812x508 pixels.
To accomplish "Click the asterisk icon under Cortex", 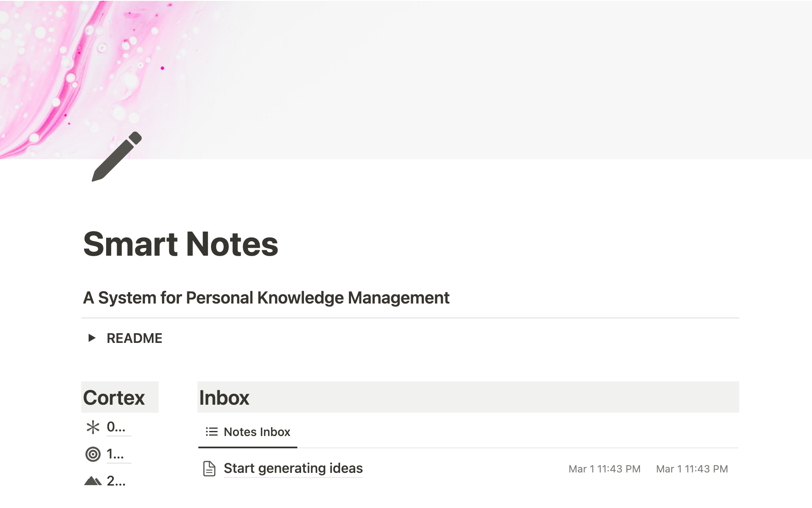I will pos(93,427).
